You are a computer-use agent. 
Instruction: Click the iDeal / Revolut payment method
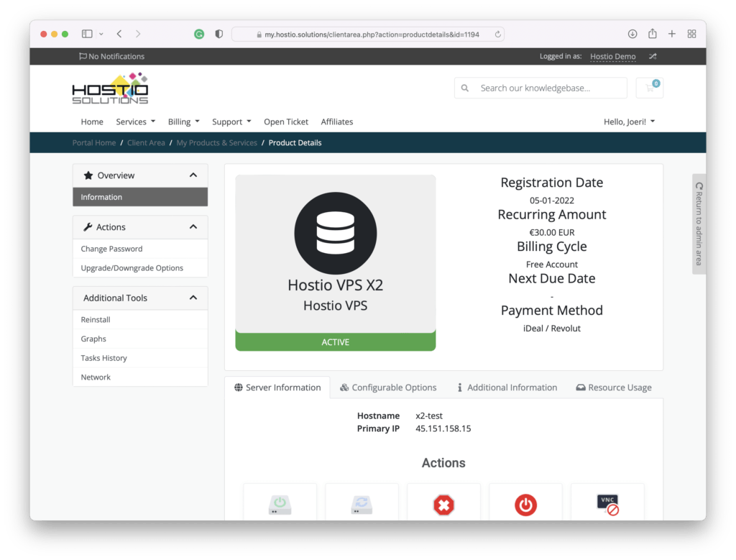point(551,329)
